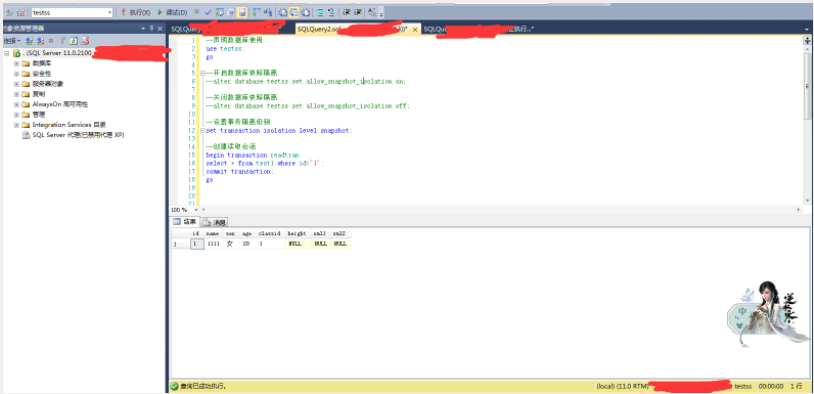
Task: Select the result cell containing 1111
Action: [213, 243]
